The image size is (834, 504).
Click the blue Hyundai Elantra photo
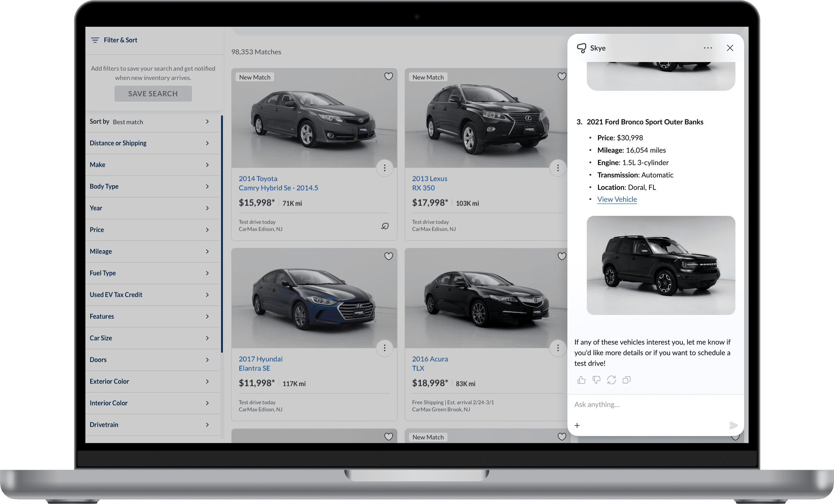pyautogui.click(x=314, y=298)
